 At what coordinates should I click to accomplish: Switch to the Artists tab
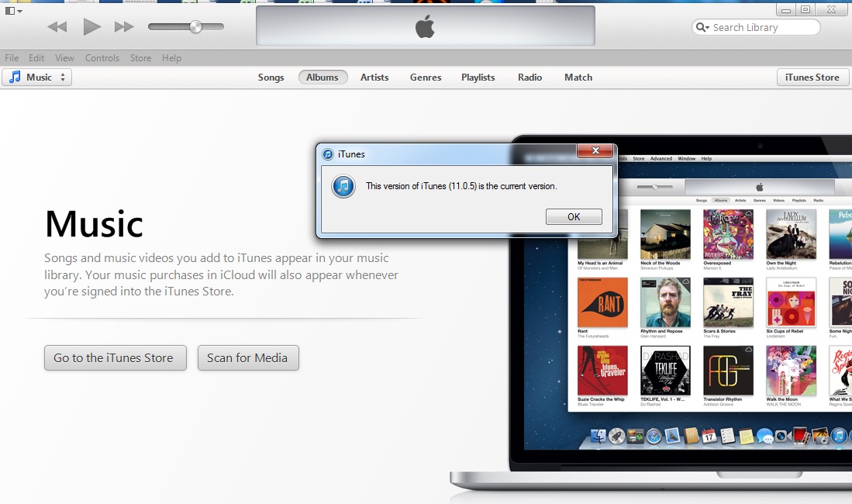tap(374, 78)
